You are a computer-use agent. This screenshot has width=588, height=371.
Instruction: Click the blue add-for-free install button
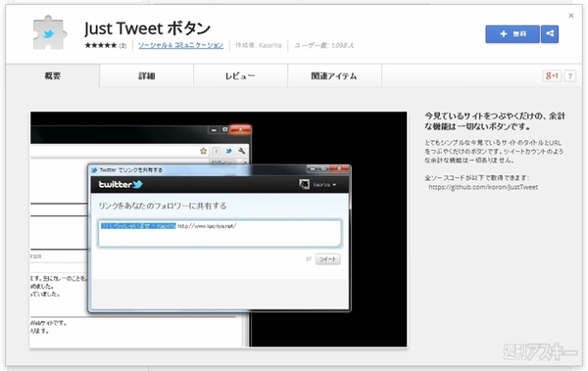click(513, 34)
